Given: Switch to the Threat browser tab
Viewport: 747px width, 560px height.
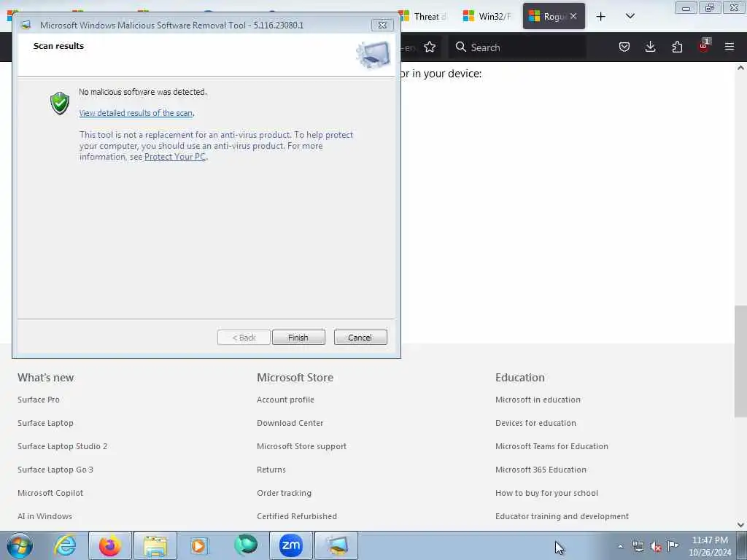Looking at the screenshot, I should (x=425, y=16).
